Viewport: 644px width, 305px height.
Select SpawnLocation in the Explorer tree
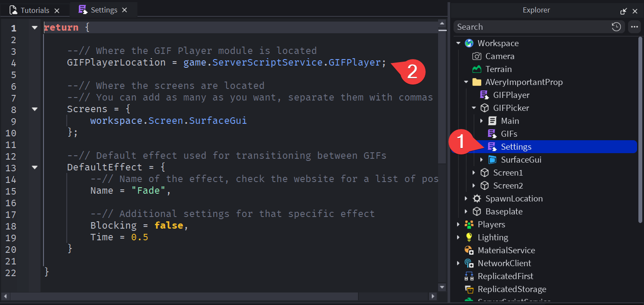tap(513, 198)
